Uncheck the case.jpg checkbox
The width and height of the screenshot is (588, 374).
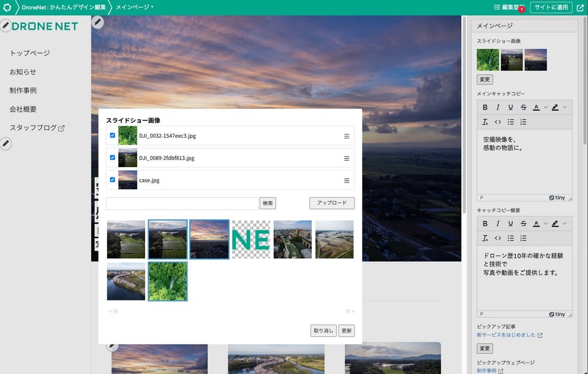[113, 179]
